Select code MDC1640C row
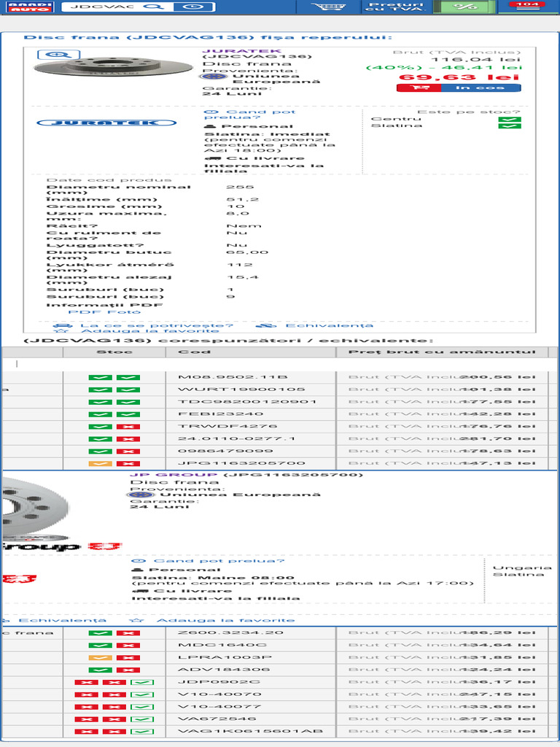This screenshot has width=560, height=747. pyautogui.click(x=222, y=645)
